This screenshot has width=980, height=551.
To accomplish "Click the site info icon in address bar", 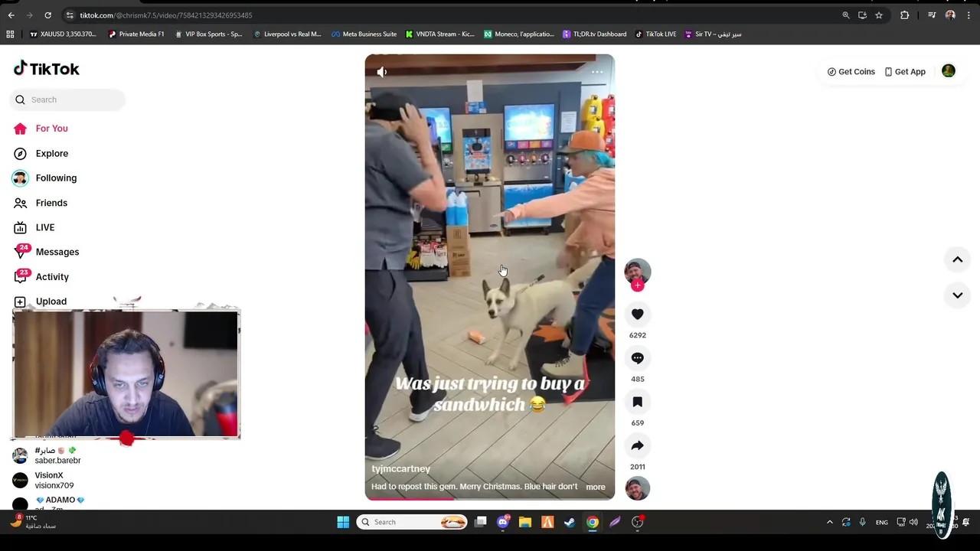I will pos(70,15).
